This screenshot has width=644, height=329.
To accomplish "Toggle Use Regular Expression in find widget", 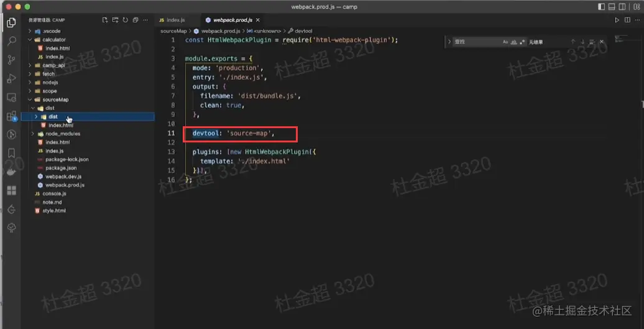I will 522,42.
